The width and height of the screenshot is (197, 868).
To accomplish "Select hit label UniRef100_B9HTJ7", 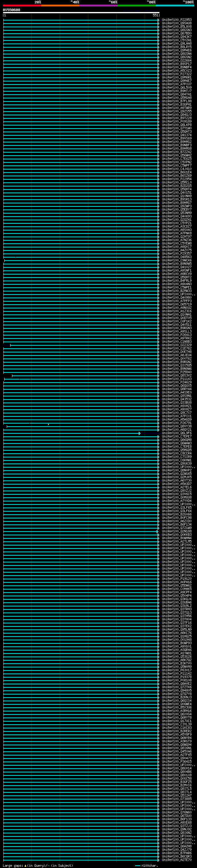I will (176, 91).
